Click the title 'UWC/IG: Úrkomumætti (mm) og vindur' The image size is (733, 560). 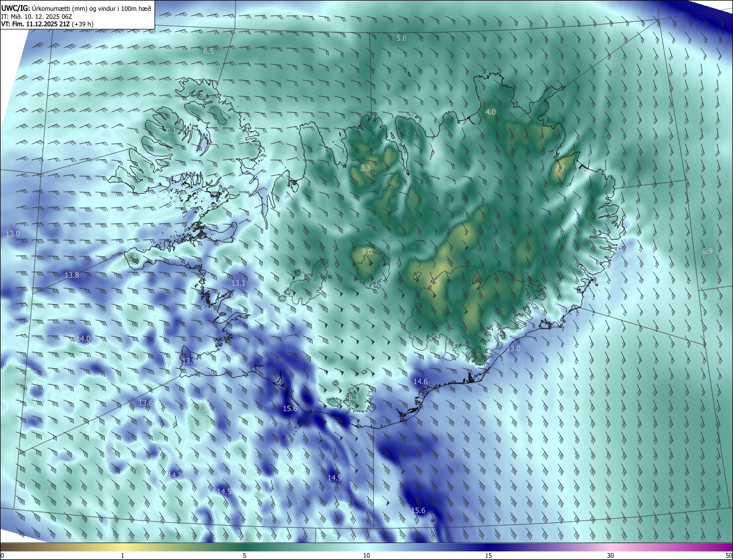(76, 7)
